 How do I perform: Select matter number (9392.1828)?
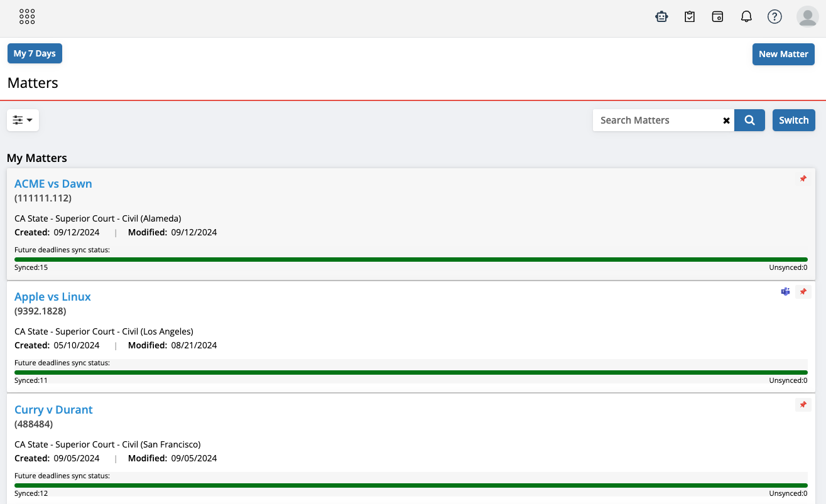[40, 311]
